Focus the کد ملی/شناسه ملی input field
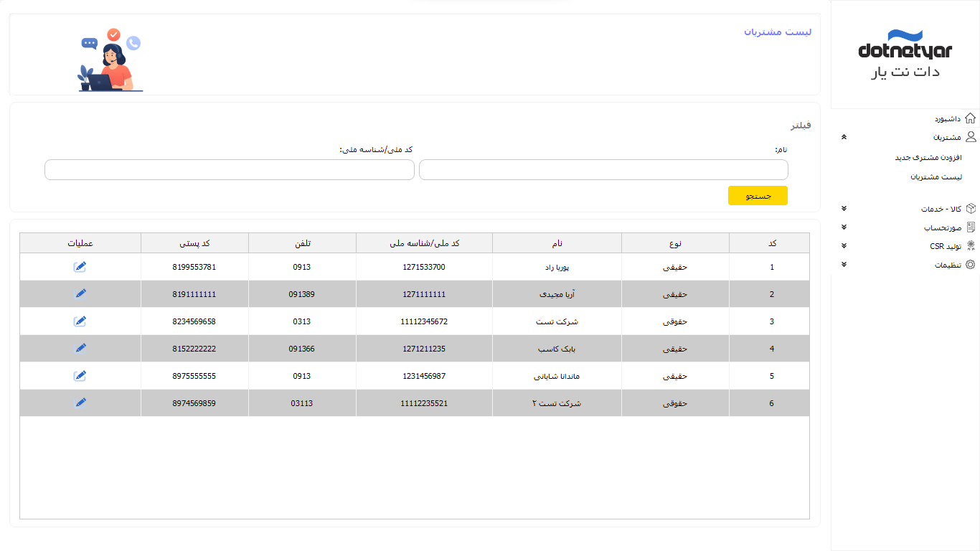980x551 pixels. (230, 170)
